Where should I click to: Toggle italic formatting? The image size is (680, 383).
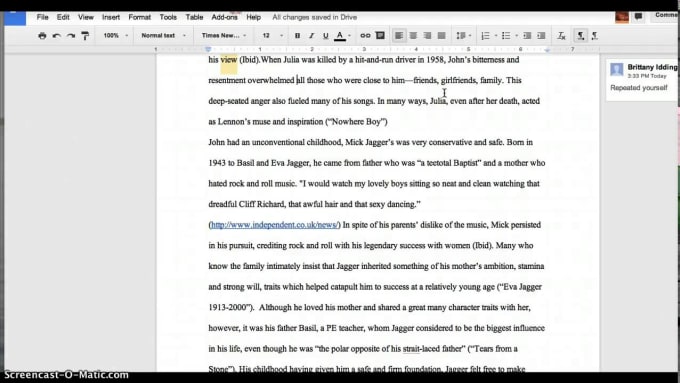point(311,36)
